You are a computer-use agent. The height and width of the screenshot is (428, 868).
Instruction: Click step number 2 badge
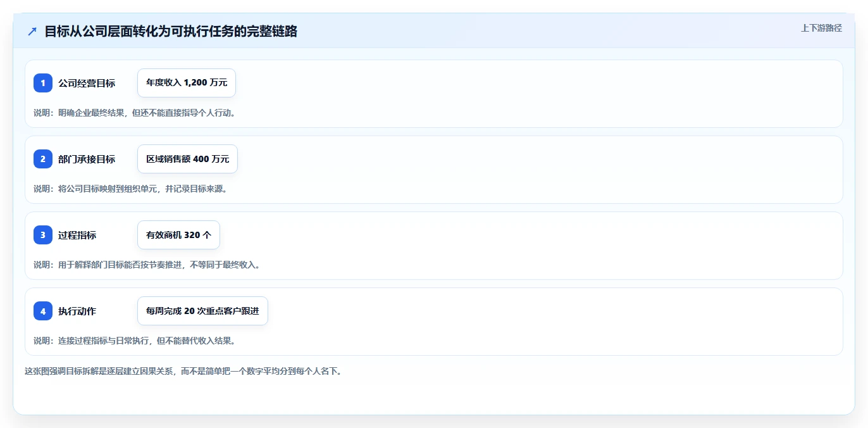pyautogui.click(x=43, y=159)
